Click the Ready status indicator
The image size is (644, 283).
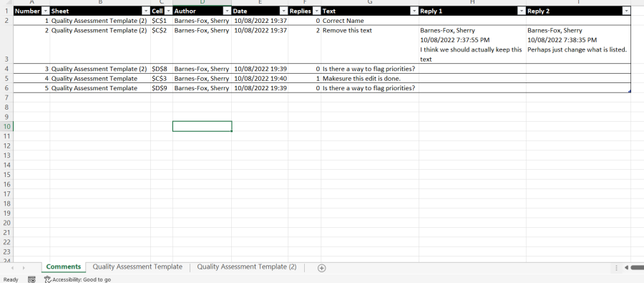(11, 279)
